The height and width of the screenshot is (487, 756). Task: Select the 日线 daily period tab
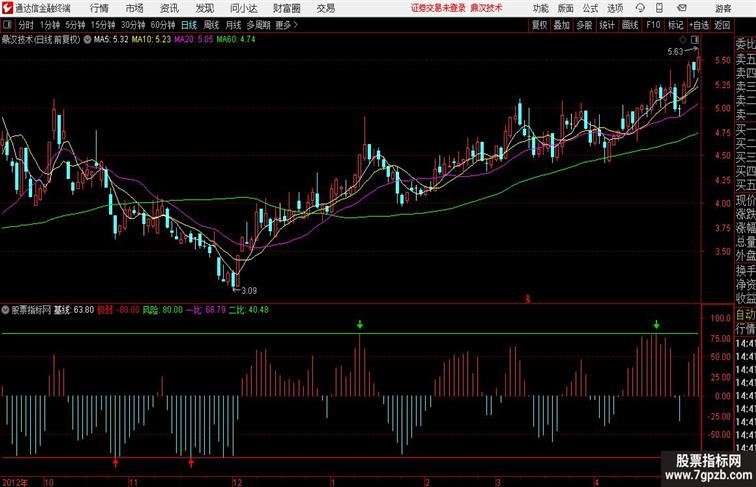pos(189,25)
